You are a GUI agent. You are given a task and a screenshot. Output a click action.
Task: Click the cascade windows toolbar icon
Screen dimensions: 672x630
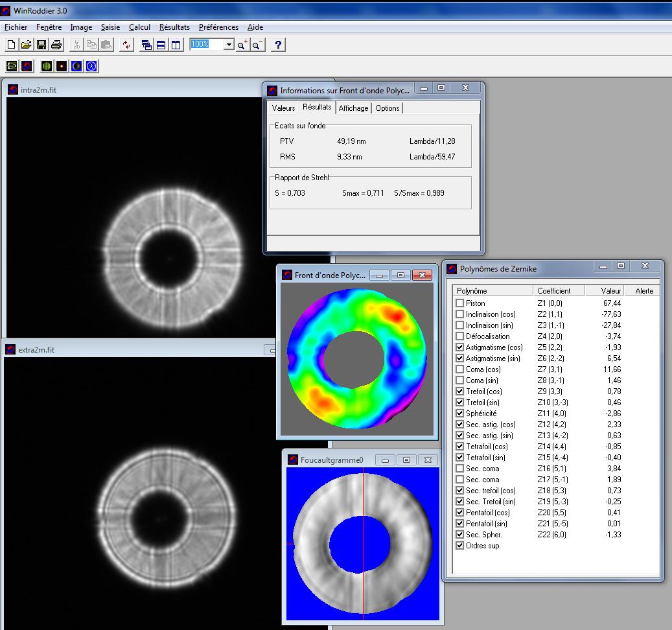pos(146,45)
